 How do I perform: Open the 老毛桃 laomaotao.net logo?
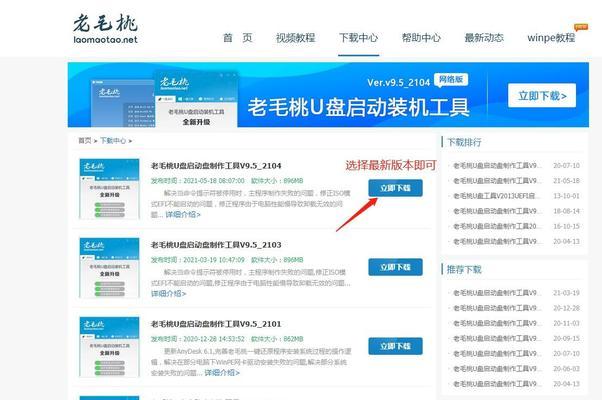(105, 29)
